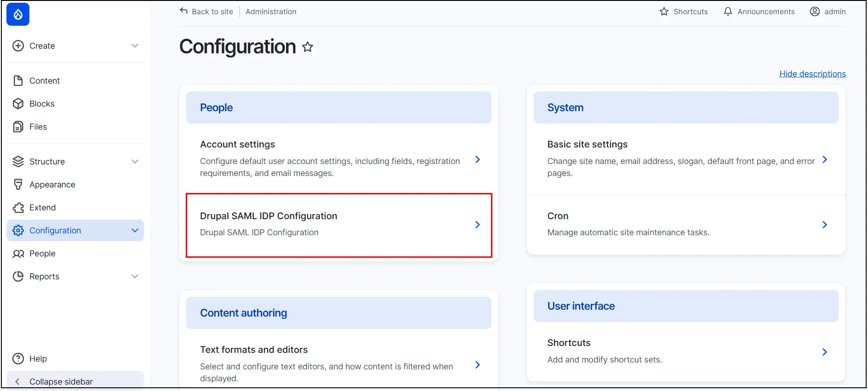Click the Collapse sidebar button label

[61, 382]
